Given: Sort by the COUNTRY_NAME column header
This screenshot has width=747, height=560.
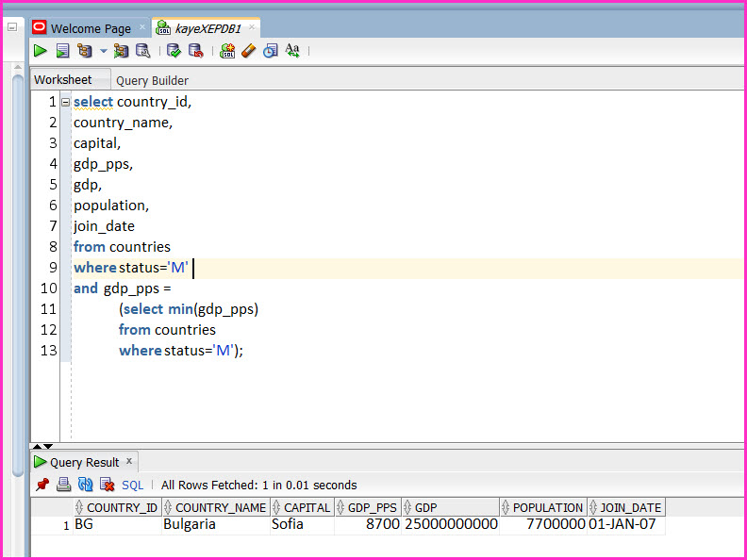Looking at the screenshot, I should tap(216, 507).
